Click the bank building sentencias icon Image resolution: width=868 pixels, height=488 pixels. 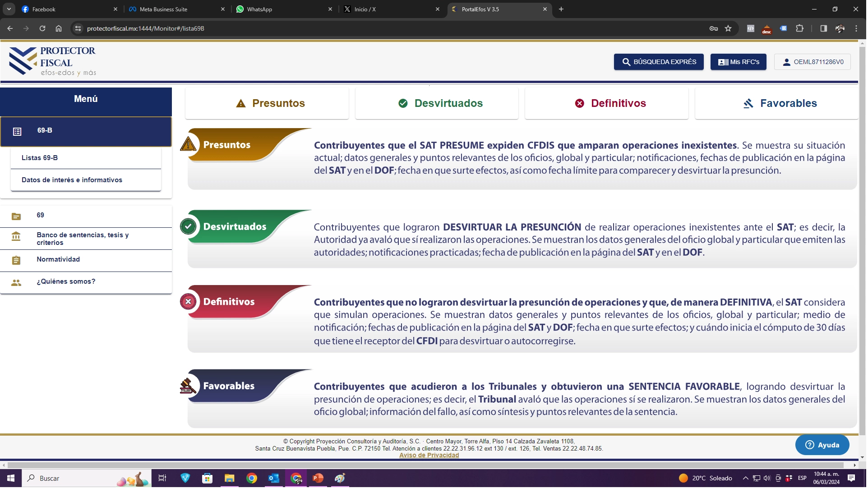16,237
